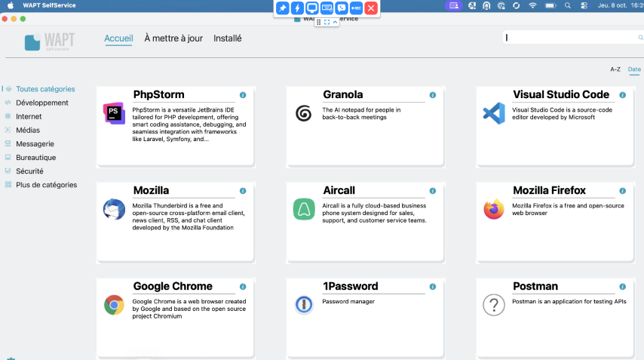Close remote session with red X

(x=371, y=8)
